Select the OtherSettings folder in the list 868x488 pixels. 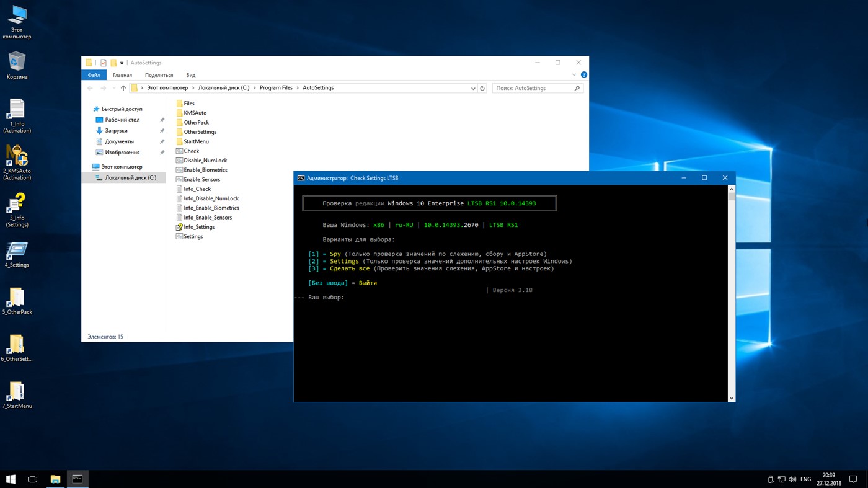(x=196, y=132)
